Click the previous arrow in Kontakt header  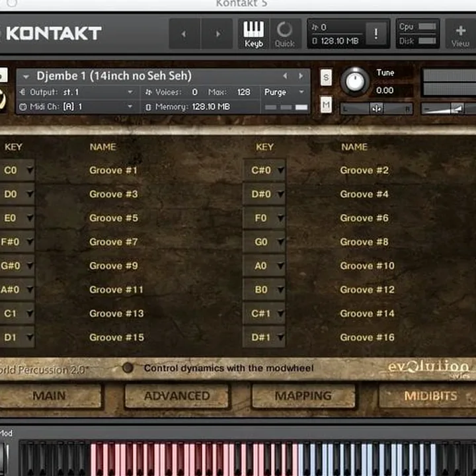pyautogui.click(x=184, y=34)
